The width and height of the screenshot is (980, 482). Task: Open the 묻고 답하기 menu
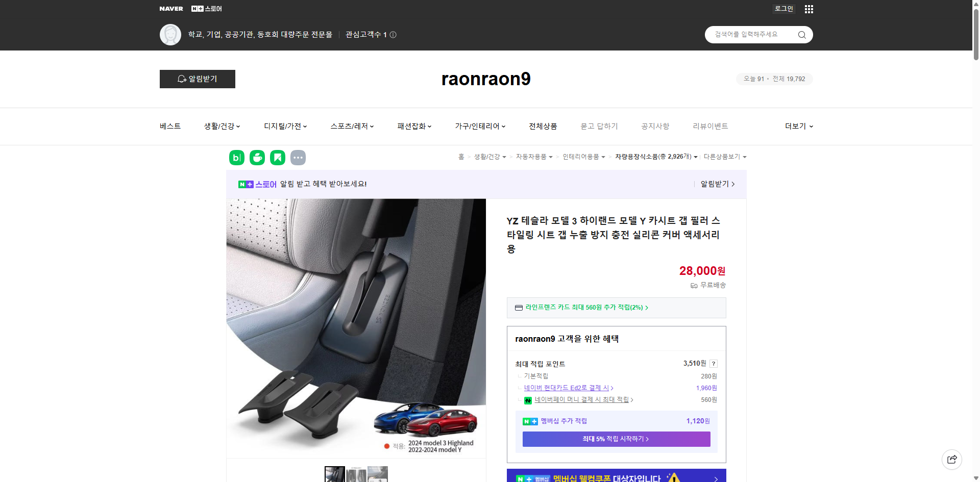click(x=599, y=126)
